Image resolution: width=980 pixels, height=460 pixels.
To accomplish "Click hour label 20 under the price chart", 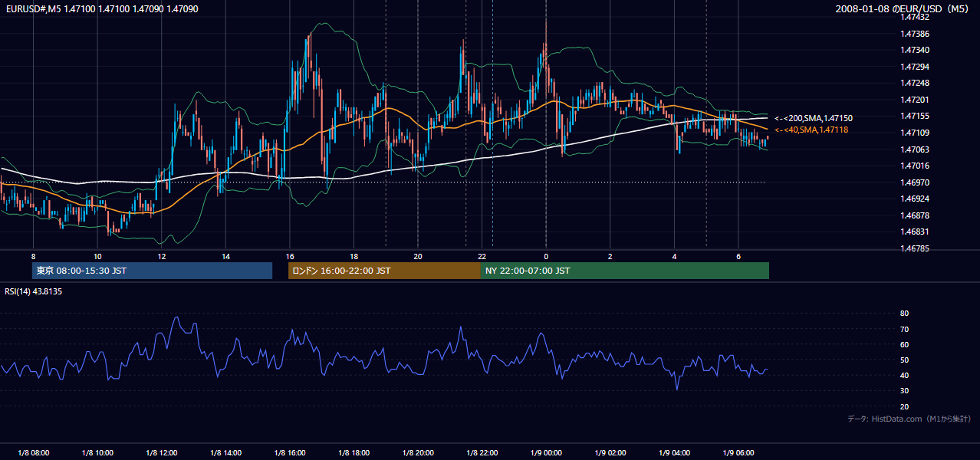I will pos(417,256).
